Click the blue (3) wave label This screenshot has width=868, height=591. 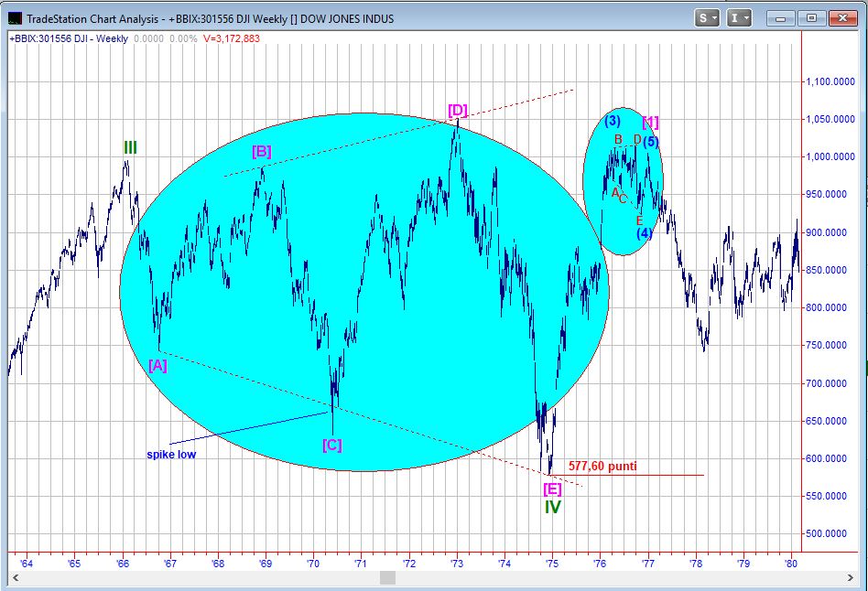pyautogui.click(x=613, y=121)
